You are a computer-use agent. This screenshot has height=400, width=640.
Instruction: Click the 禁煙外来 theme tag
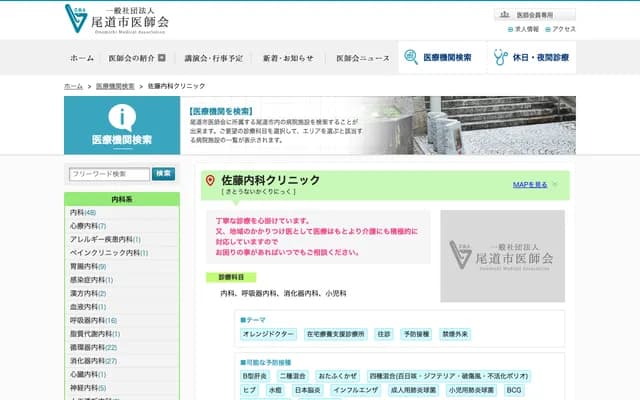(455, 334)
